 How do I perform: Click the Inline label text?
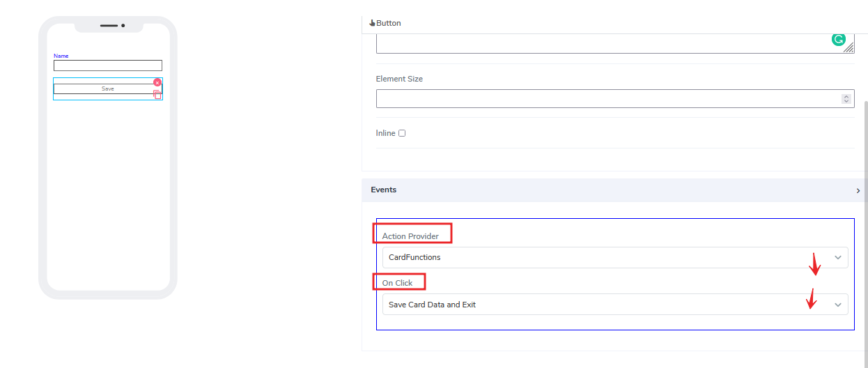click(385, 133)
